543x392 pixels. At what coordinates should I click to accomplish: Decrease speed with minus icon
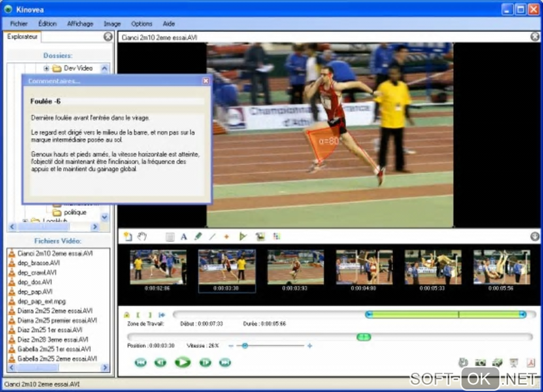point(231,346)
